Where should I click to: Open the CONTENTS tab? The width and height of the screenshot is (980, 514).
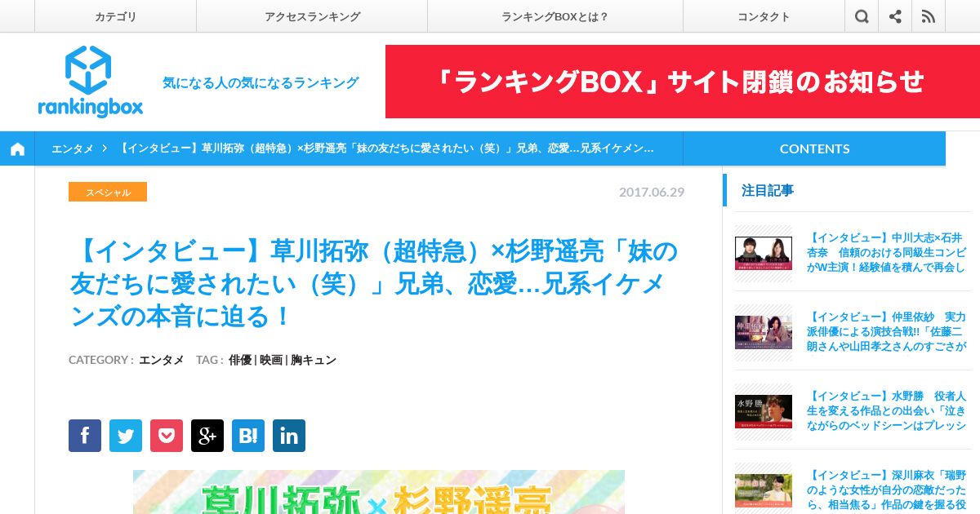(x=814, y=148)
